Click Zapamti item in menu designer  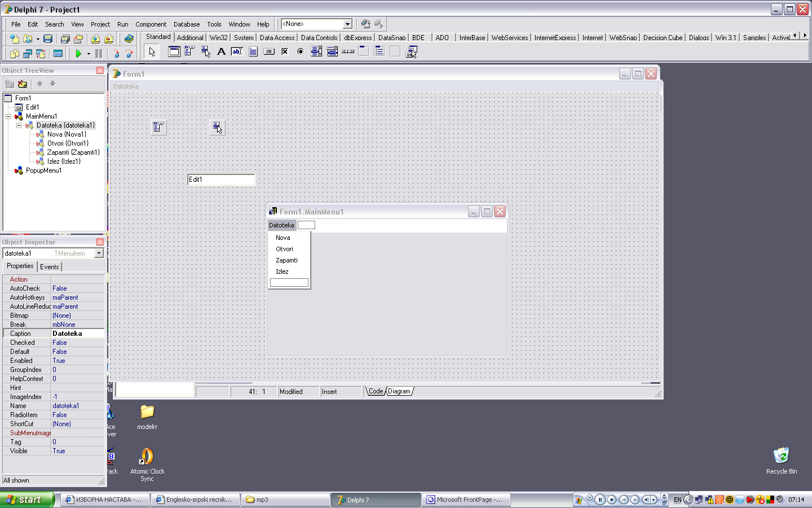tap(286, 260)
